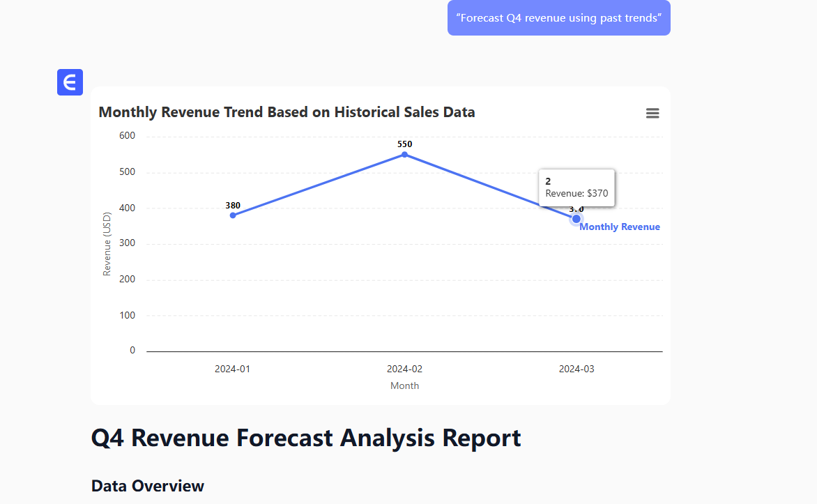Click the 550 data label
This screenshot has width=817, height=504.
(405, 144)
